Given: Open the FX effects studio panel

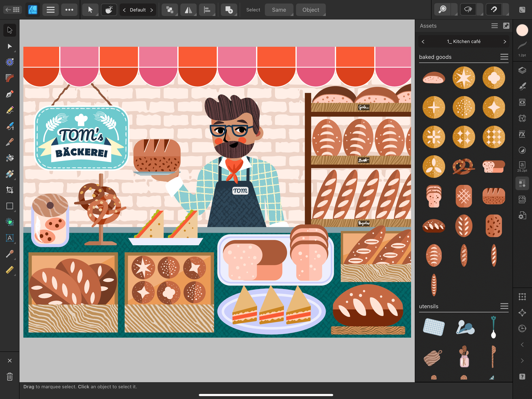Looking at the screenshot, I should tap(522, 134).
